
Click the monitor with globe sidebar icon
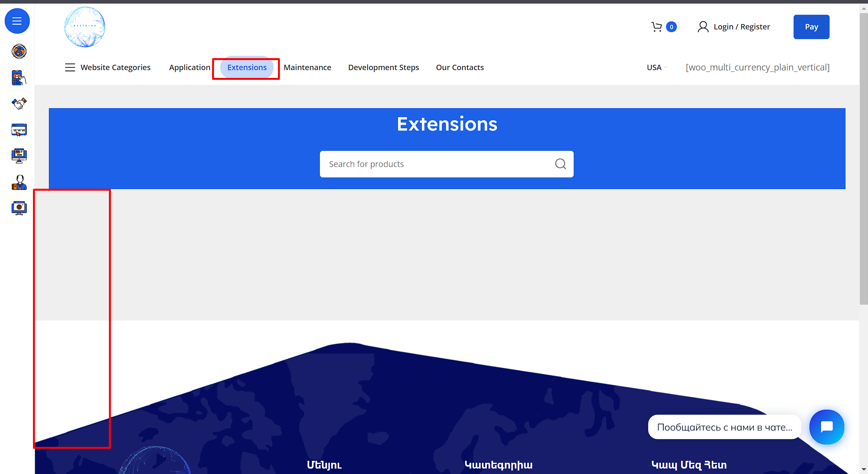19,208
